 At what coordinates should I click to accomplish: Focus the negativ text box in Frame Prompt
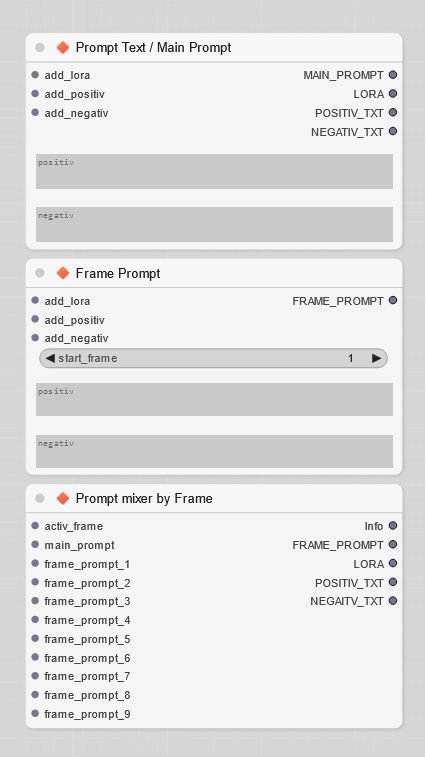(x=214, y=451)
